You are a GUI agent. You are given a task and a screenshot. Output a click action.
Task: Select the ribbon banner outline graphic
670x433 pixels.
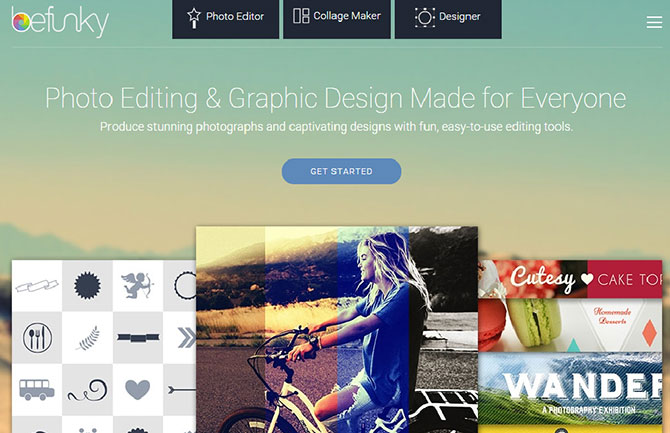click(37, 285)
